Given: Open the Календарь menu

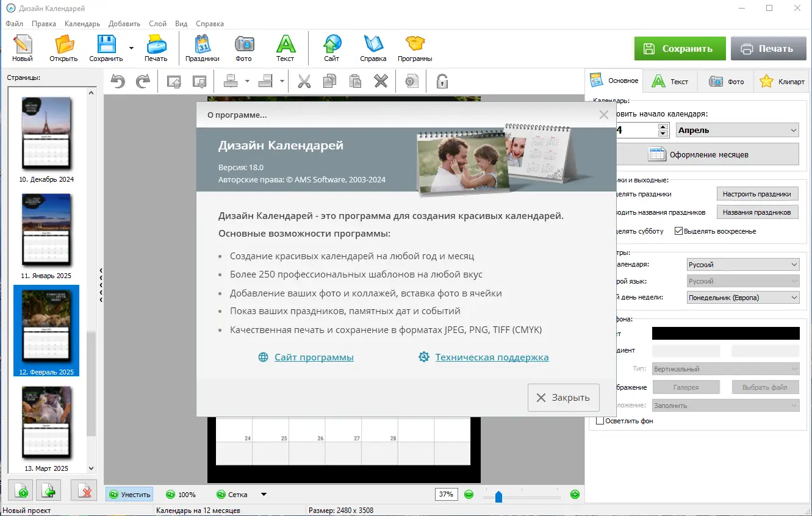Looking at the screenshot, I should pos(82,24).
